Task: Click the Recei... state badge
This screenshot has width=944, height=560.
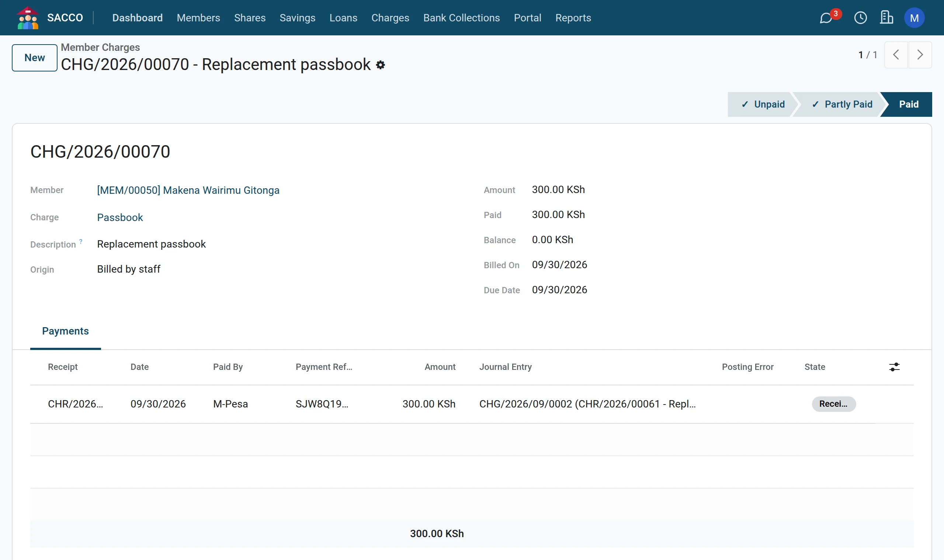Action: pos(834,404)
